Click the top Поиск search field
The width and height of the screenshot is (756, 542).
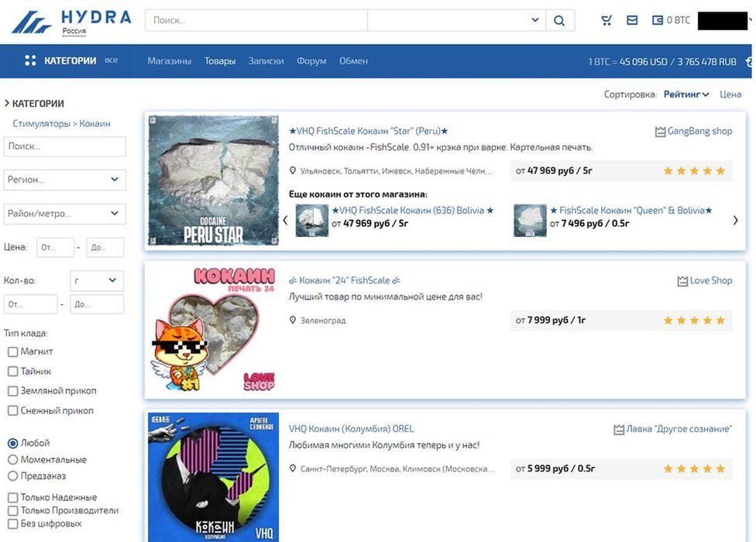point(256,20)
